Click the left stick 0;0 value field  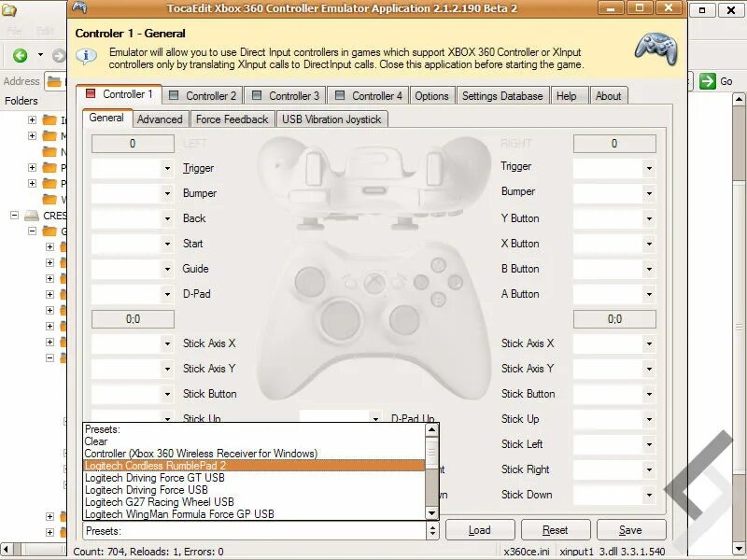click(133, 319)
